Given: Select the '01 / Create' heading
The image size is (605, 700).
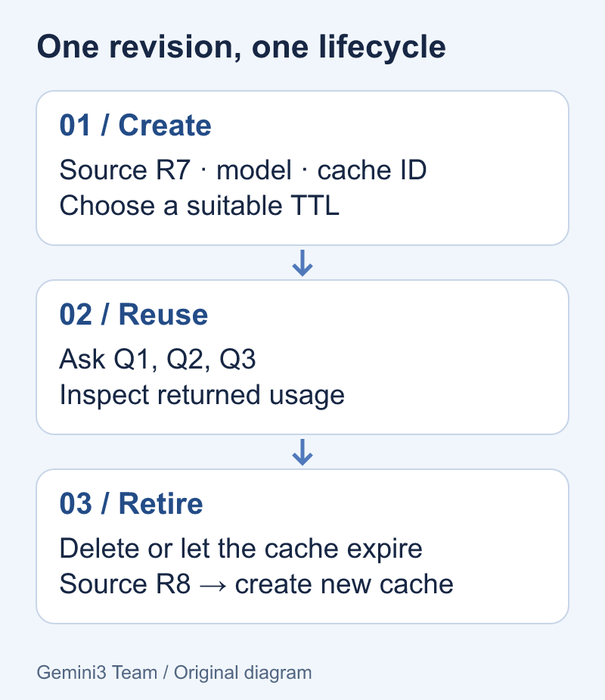Looking at the screenshot, I should pyautogui.click(x=135, y=126).
